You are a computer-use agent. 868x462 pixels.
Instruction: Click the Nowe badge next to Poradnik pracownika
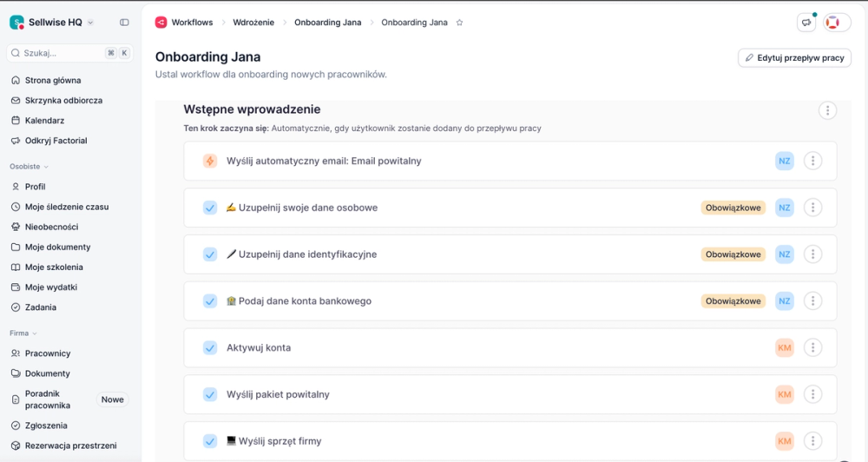(112, 399)
